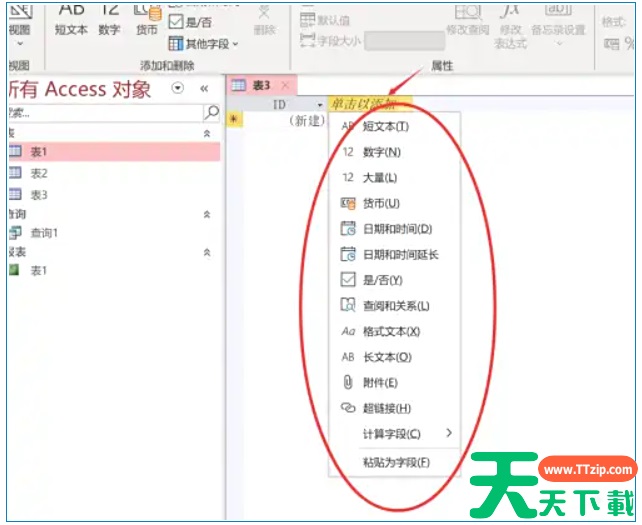The image size is (642, 525).
Task: Collapse the reports group chevron
Action: point(207,253)
